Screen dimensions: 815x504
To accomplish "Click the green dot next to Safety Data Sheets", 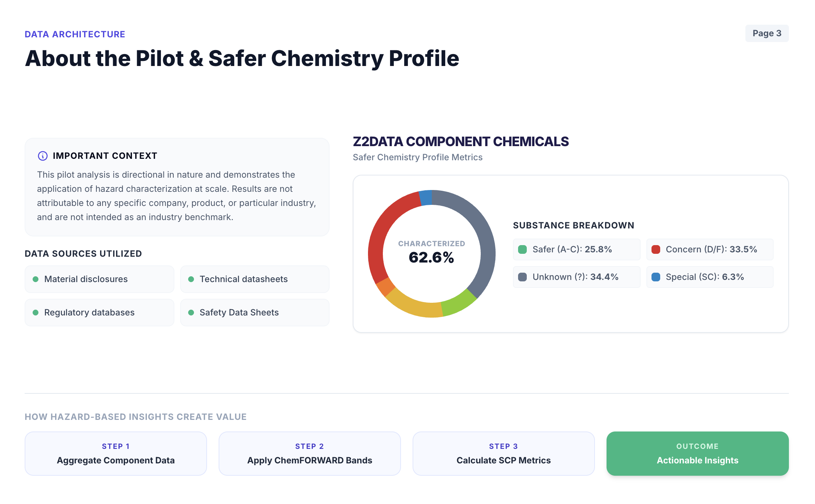I will [x=191, y=313].
